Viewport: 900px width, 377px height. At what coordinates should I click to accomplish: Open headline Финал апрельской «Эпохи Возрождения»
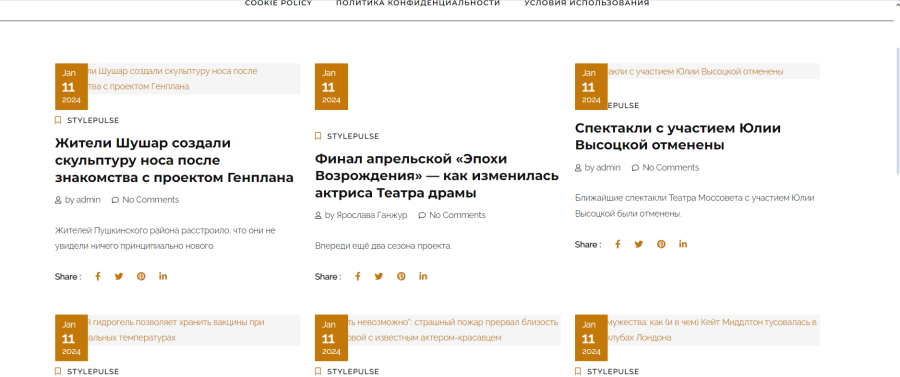437,176
